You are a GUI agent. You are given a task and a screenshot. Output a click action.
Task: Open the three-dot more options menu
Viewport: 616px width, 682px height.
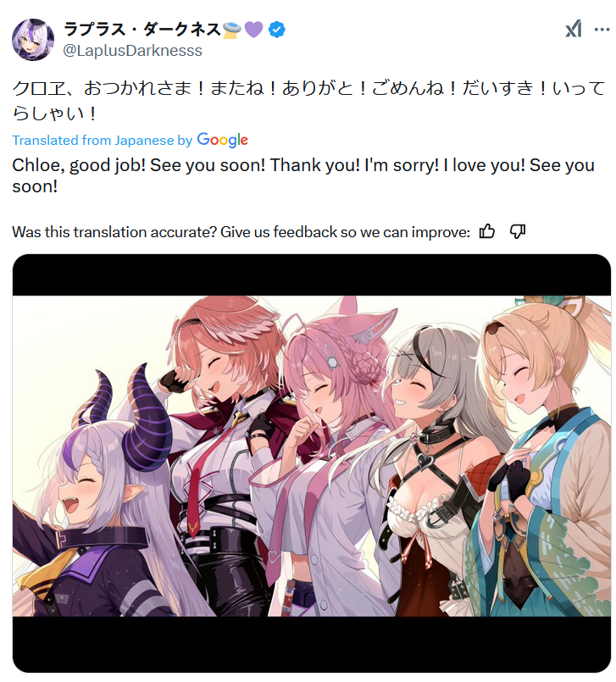pos(602,30)
